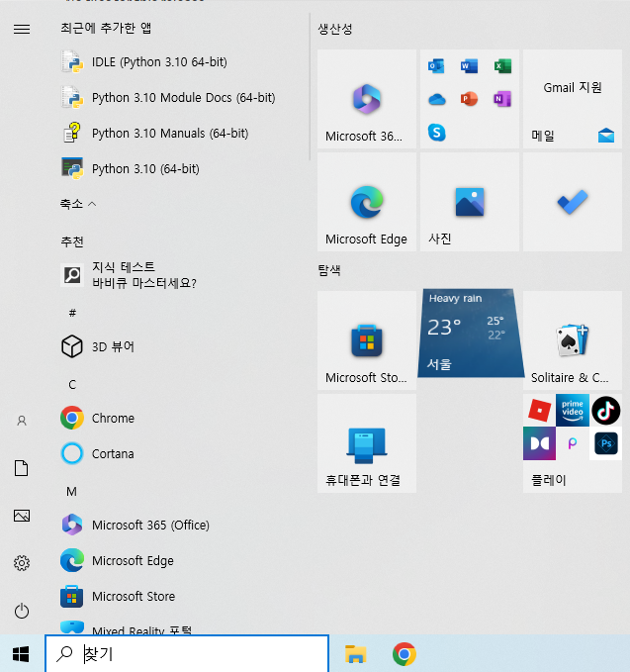Open File Explorer from the taskbar
630x672 pixels.
[x=355, y=654]
